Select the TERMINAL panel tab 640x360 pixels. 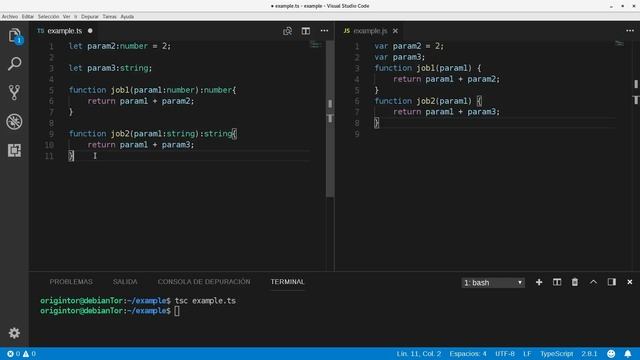(x=287, y=282)
